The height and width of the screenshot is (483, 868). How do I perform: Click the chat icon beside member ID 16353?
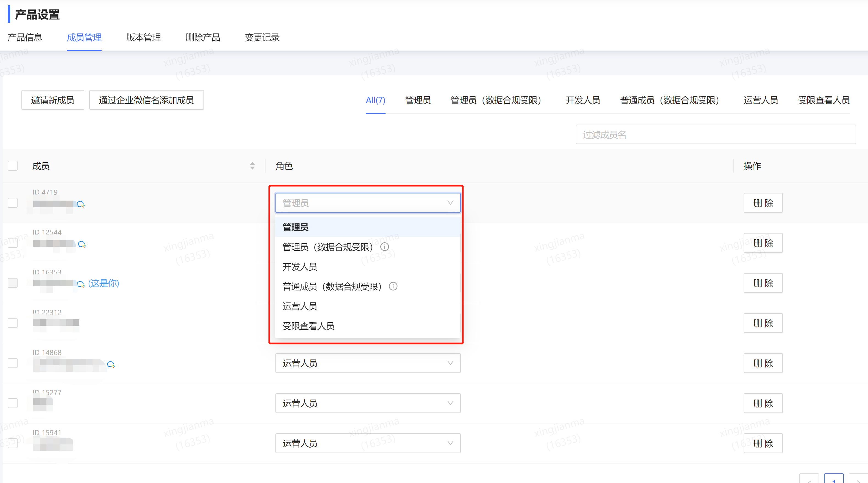click(x=81, y=284)
